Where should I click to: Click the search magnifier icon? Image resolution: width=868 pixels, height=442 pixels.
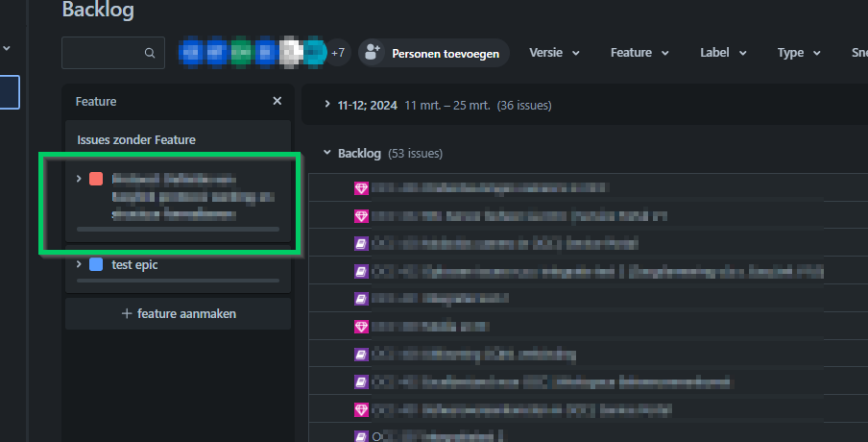[x=150, y=53]
